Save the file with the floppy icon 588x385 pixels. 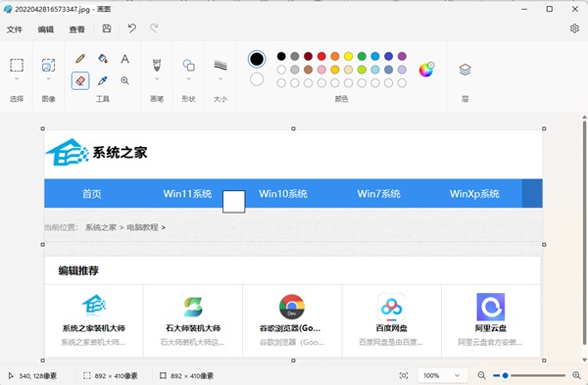coord(107,28)
